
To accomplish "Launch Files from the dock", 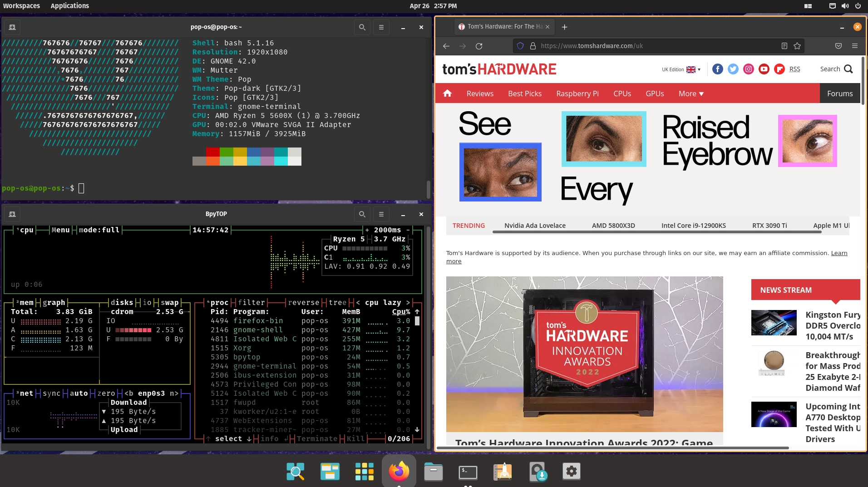I will (x=433, y=472).
